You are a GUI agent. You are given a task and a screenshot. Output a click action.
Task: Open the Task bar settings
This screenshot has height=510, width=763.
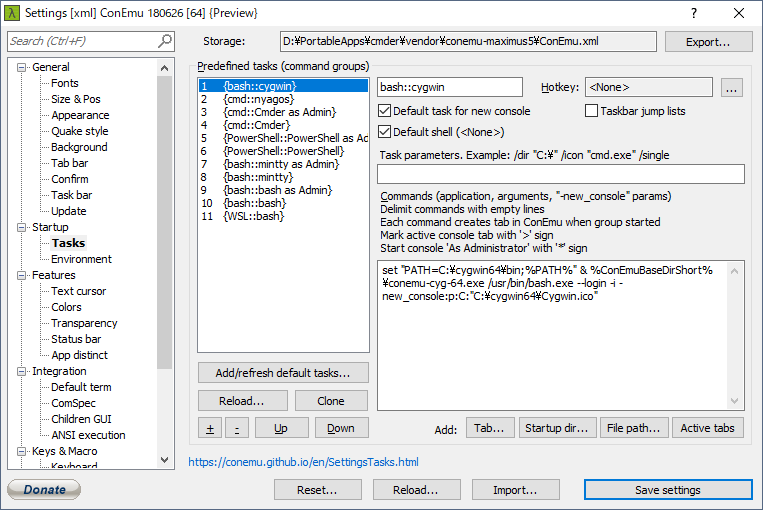pyautogui.click(x=72, y=195)
